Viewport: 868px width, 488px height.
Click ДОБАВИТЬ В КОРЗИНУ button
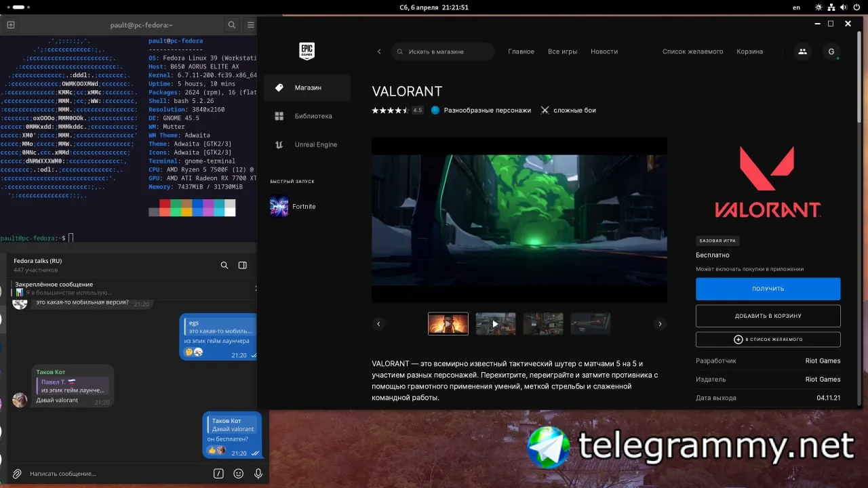click(768, 316)
